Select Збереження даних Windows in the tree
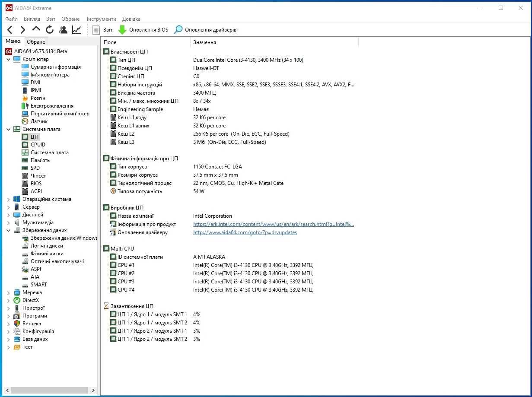 [64, 238]
